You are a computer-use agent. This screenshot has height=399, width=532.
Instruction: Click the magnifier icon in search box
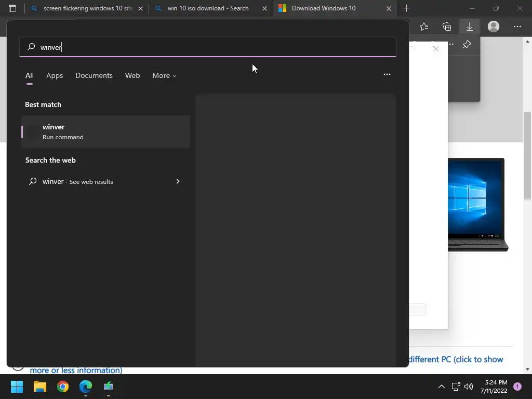click(31, 47)
